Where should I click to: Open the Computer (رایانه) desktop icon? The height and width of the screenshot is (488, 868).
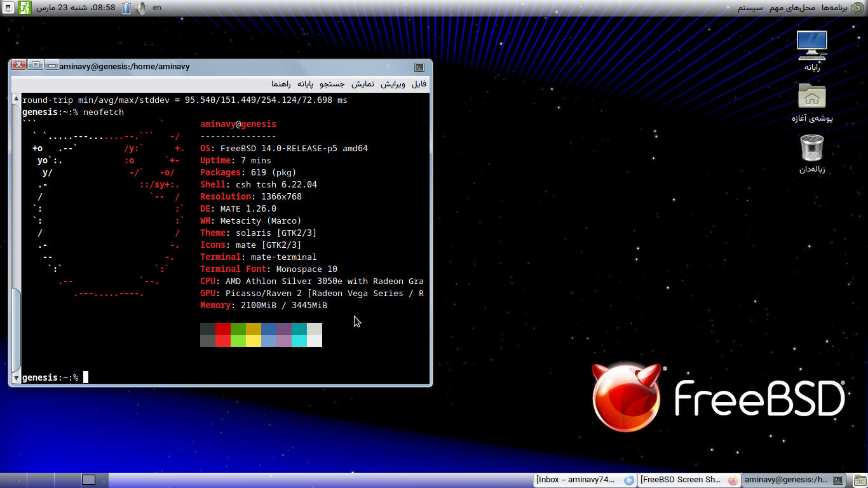tap(811, 46)
